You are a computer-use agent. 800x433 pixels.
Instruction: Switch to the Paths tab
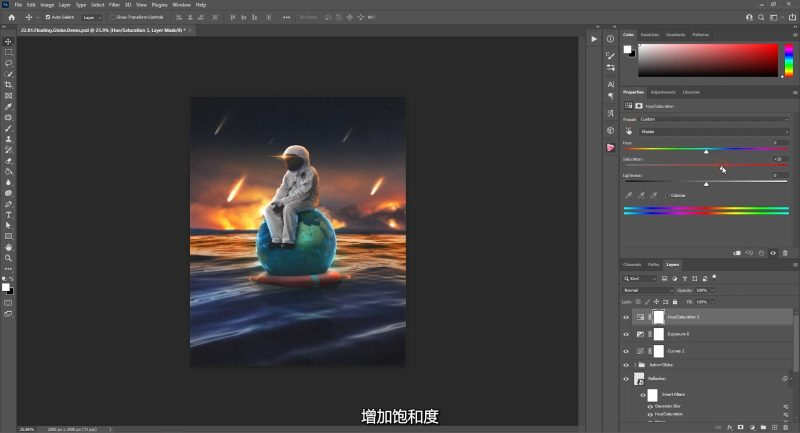654,265
